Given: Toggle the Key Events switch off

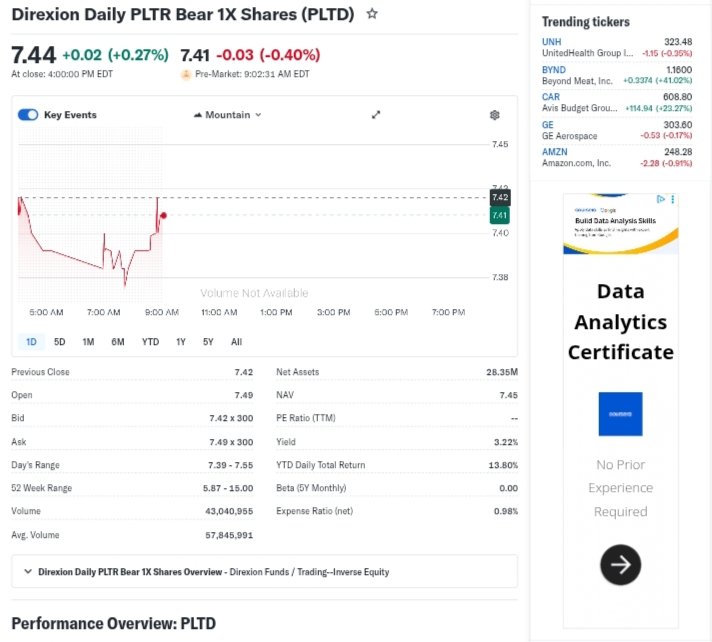Looking at the screenshot, I should coord(28,115).
